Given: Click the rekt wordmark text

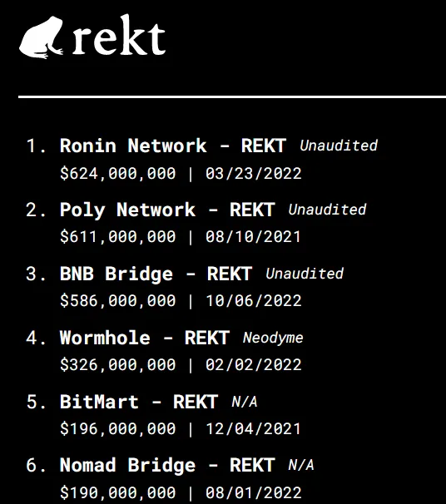Looking at the screenshot, I should tap(119, 35).
